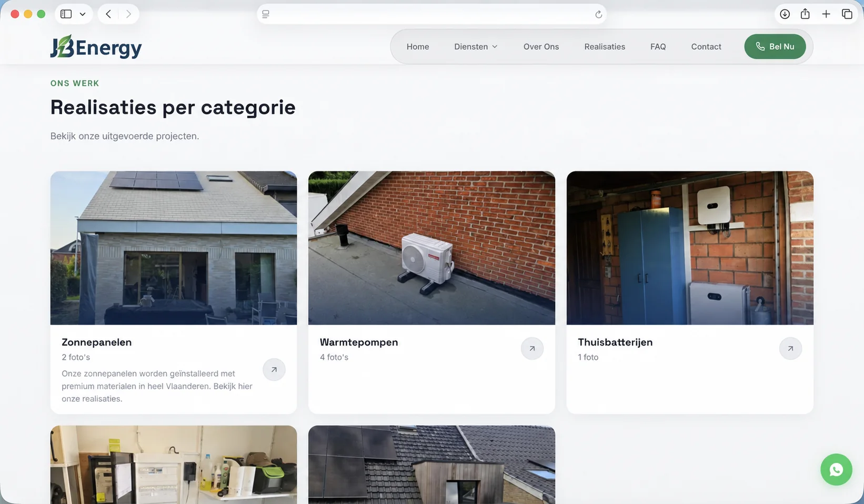Screen dimensions: 864x504
Task: Click the Bel Nu button
Action: coord(775,47)
